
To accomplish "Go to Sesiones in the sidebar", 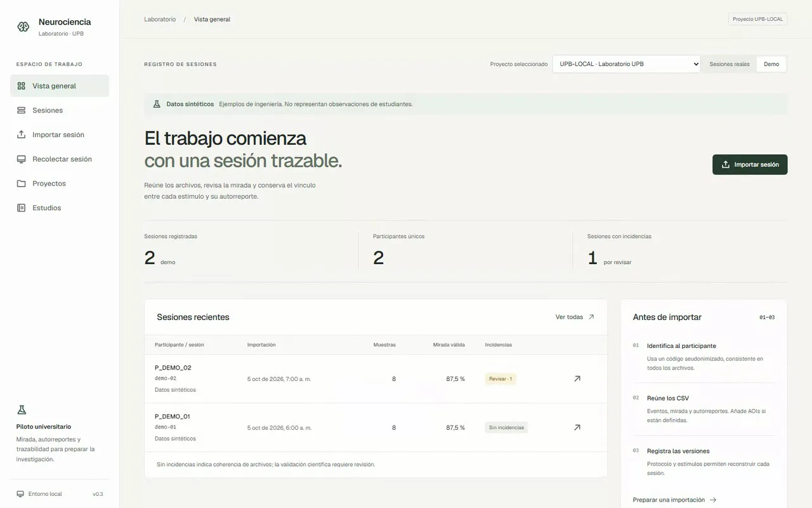I will 60,110.
